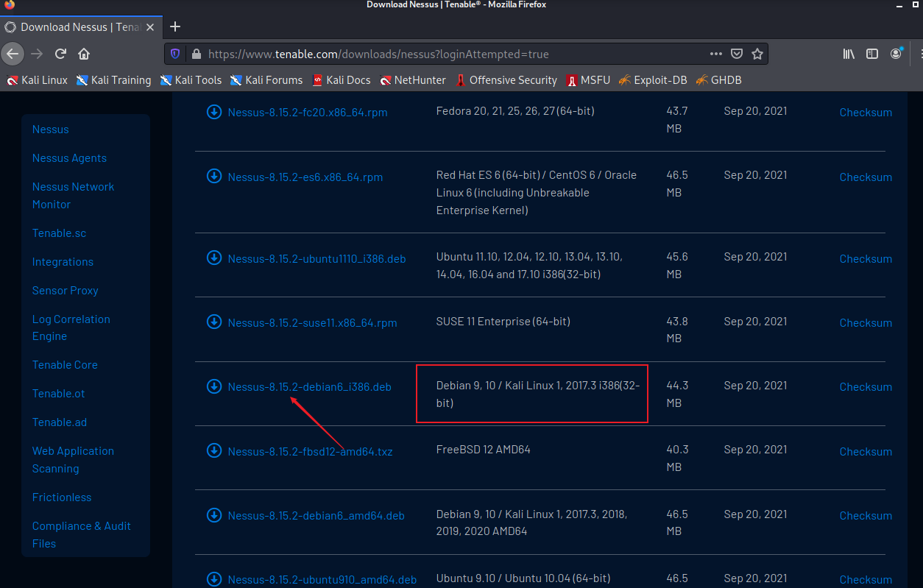Download Nessus-8.15.2-ubuntu1110_i386.deb file link

click(317, 259)
